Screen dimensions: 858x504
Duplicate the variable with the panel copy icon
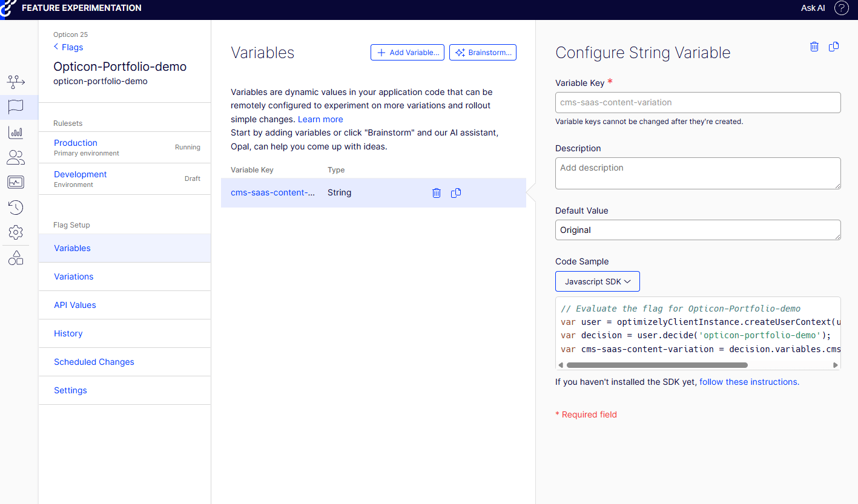(834, 47)
